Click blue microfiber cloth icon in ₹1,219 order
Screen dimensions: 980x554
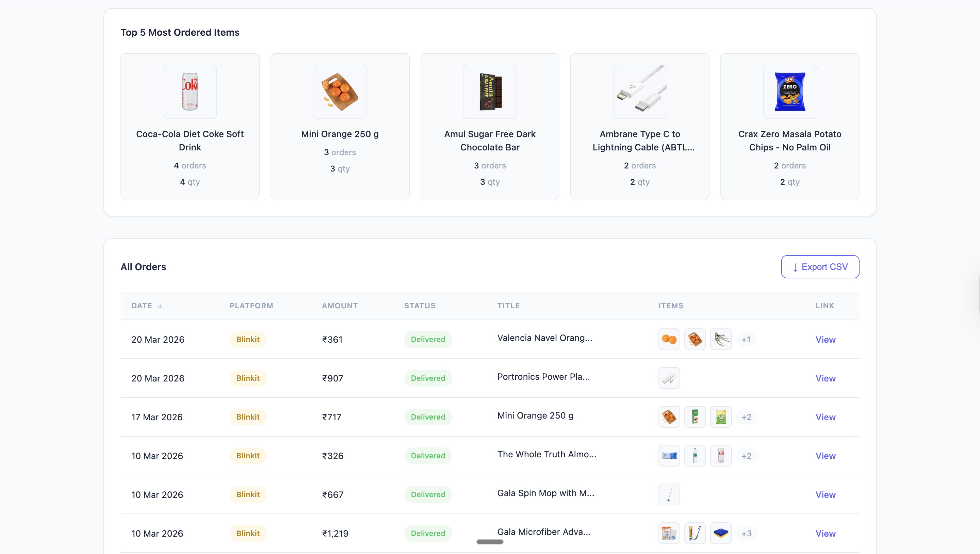[721, 534]
